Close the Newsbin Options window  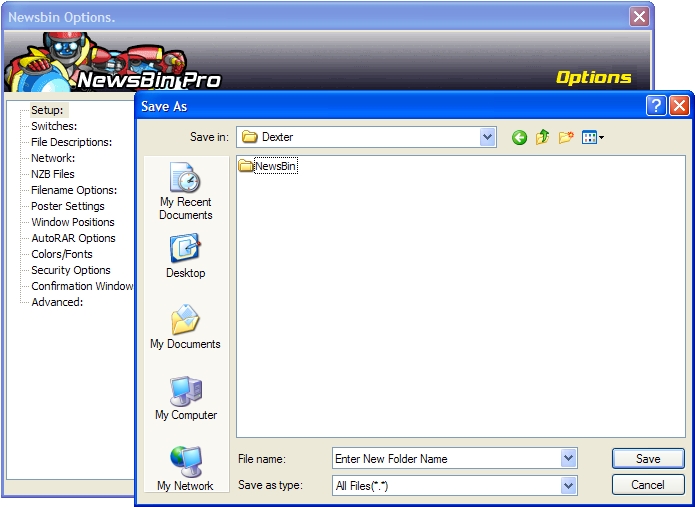[x=639, y=17]
